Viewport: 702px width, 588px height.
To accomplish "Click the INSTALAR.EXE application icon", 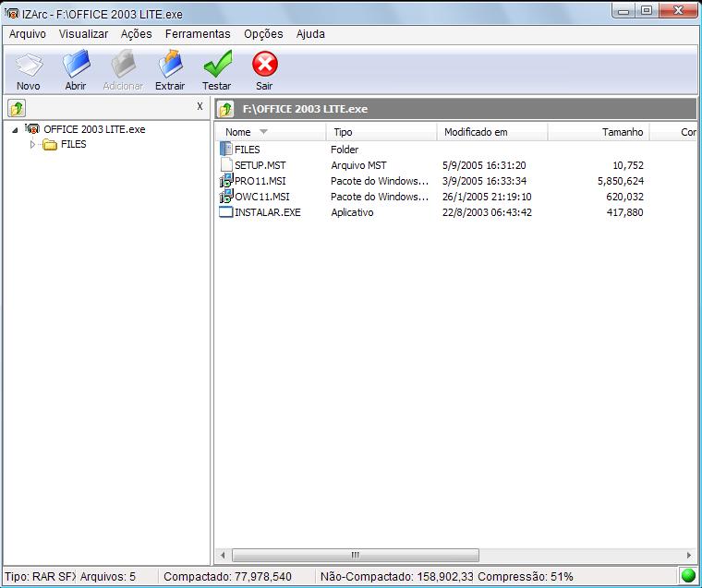I will pyautogui.click(x=226, y=211).
